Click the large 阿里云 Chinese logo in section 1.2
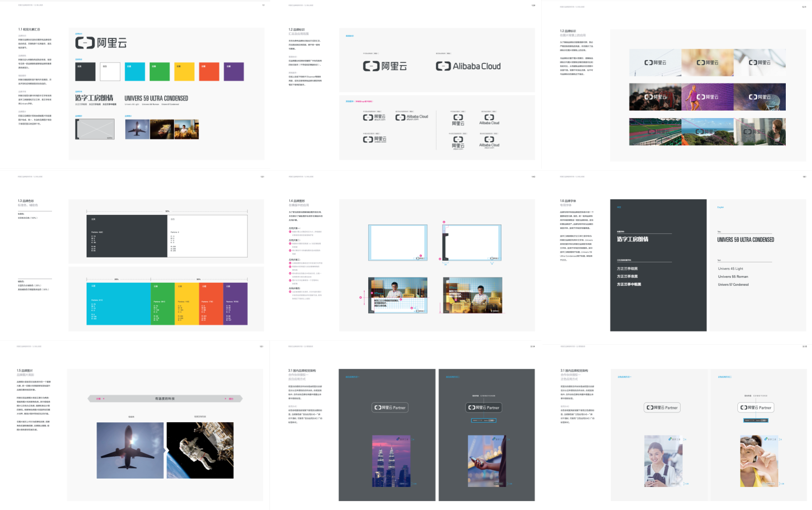Image resolution: width=812 pixels, height=510 pixels. coord(385,66)
